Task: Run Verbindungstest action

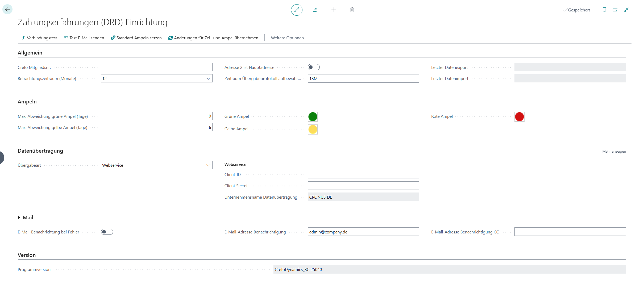Action: (x=39, y=38)
